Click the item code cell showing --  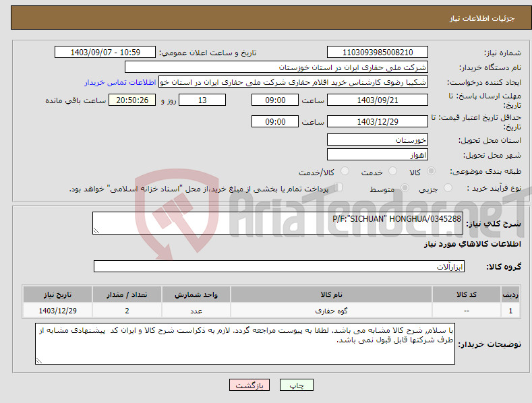pos(466,311)
